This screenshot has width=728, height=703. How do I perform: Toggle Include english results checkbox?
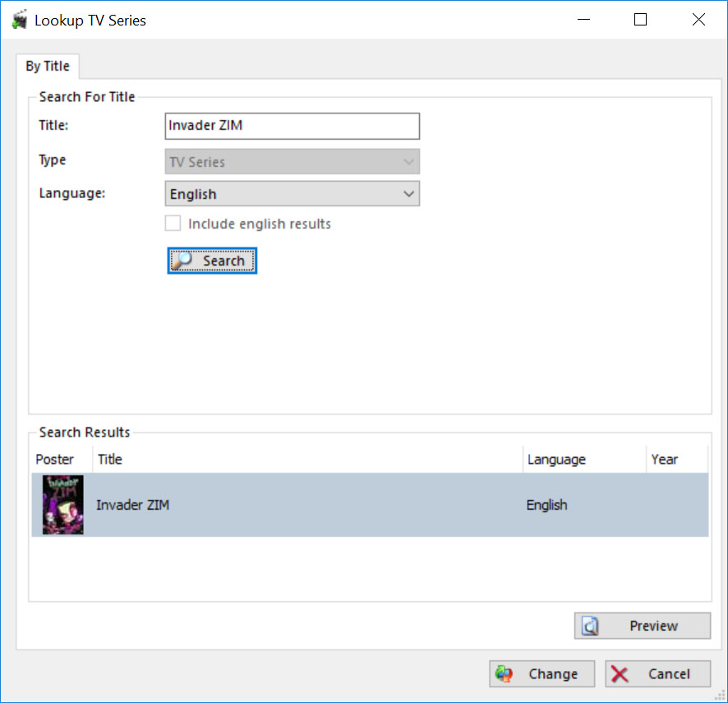173,224
